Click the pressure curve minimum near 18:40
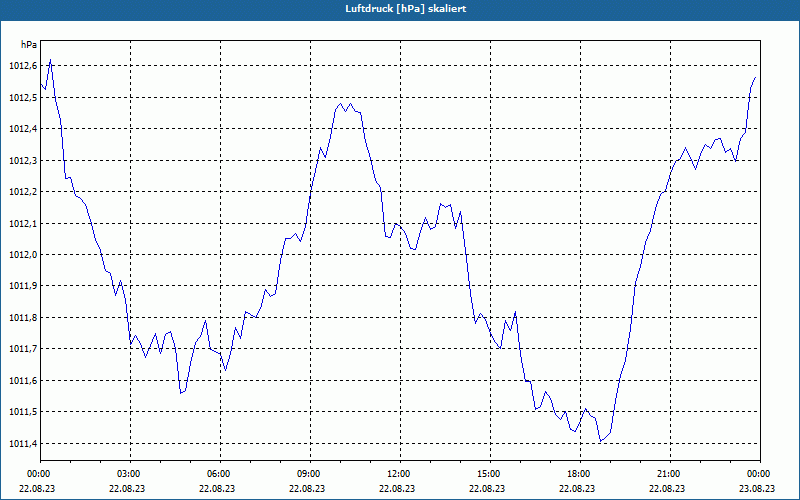The width and height of the screenshot is (800, 500). tap(601, 441)
